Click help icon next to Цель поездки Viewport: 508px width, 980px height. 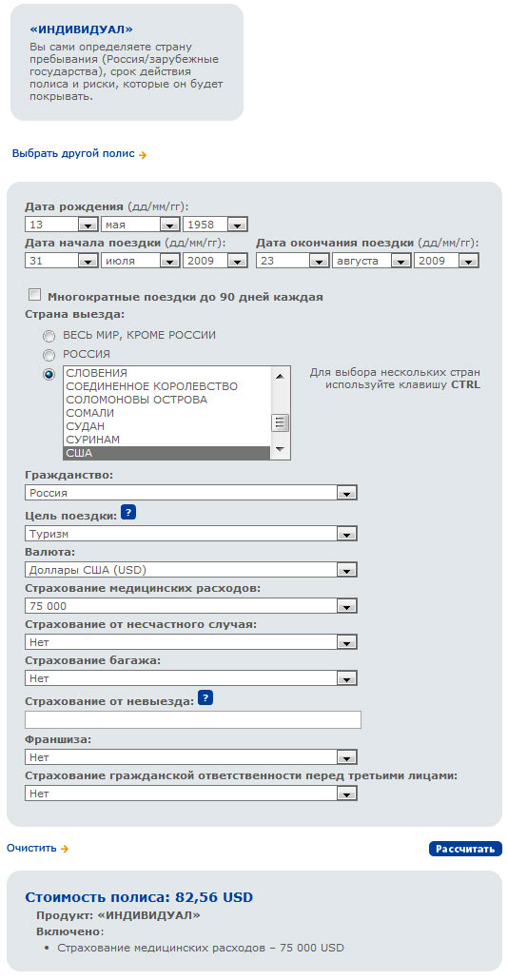click(128, 513)
